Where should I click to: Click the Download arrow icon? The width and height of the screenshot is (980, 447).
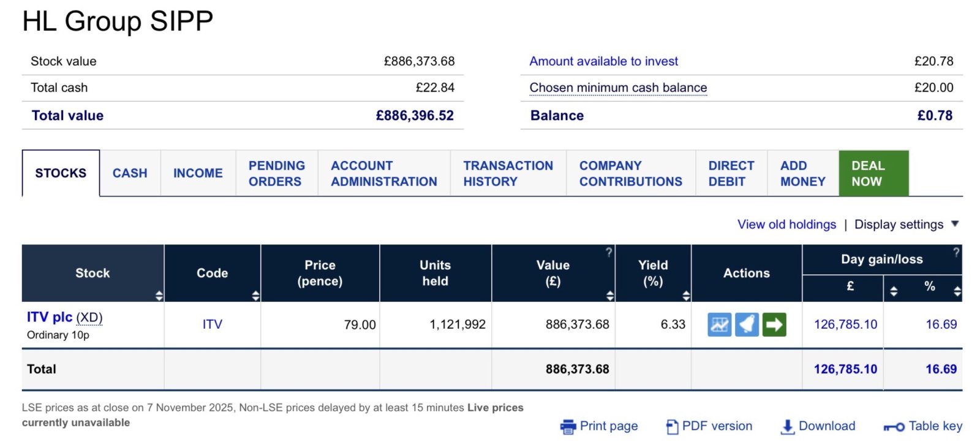(788, 427)
